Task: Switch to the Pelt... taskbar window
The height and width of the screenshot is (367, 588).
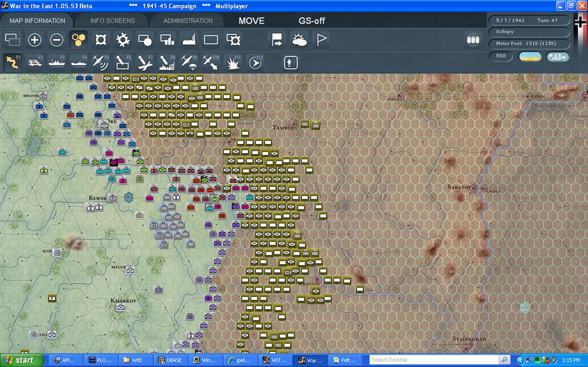Action: [x=345, y=360]
